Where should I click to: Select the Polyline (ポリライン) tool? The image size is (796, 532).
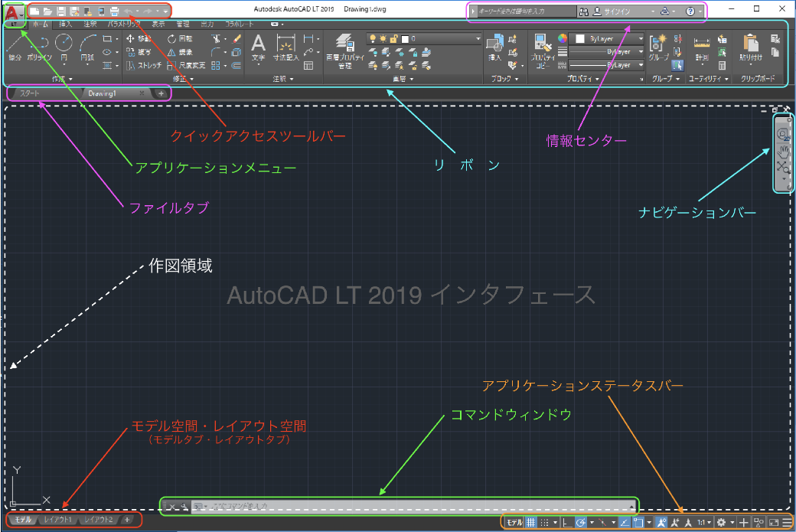click(40, 47)
